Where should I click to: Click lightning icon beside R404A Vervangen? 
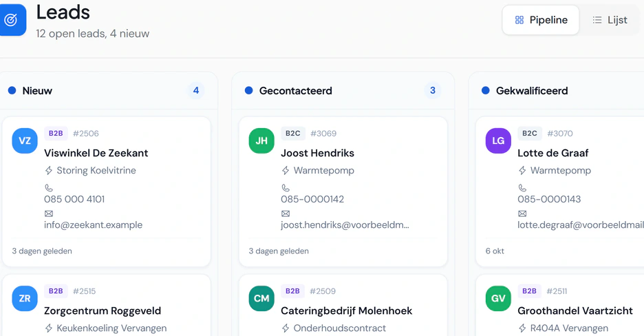click(522, 328)
